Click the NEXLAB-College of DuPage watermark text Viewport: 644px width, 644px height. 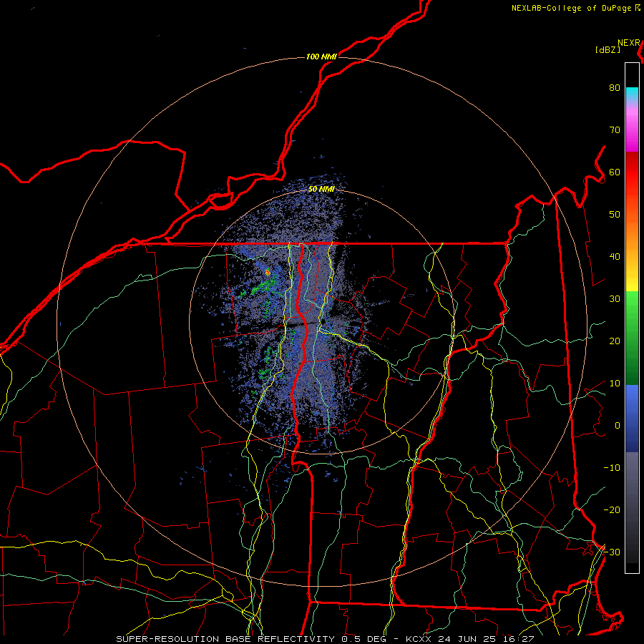pyautogui.click(x=571, y=8)
